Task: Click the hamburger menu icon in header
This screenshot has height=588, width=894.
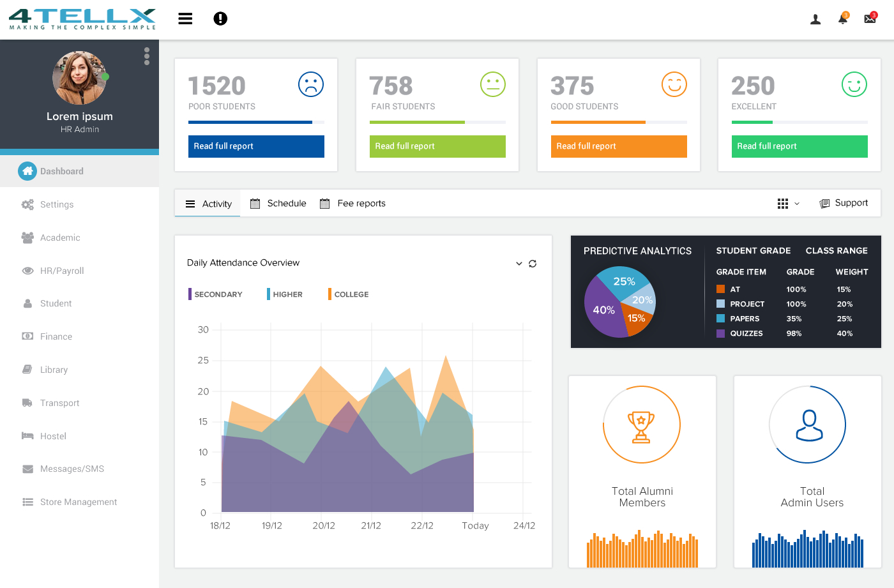Action: pyautogui.click(x=185, y=19)
